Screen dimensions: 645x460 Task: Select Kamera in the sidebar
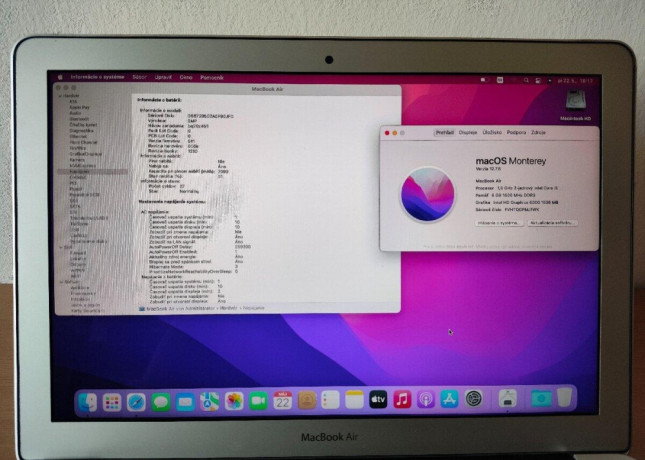coord(77,160)
